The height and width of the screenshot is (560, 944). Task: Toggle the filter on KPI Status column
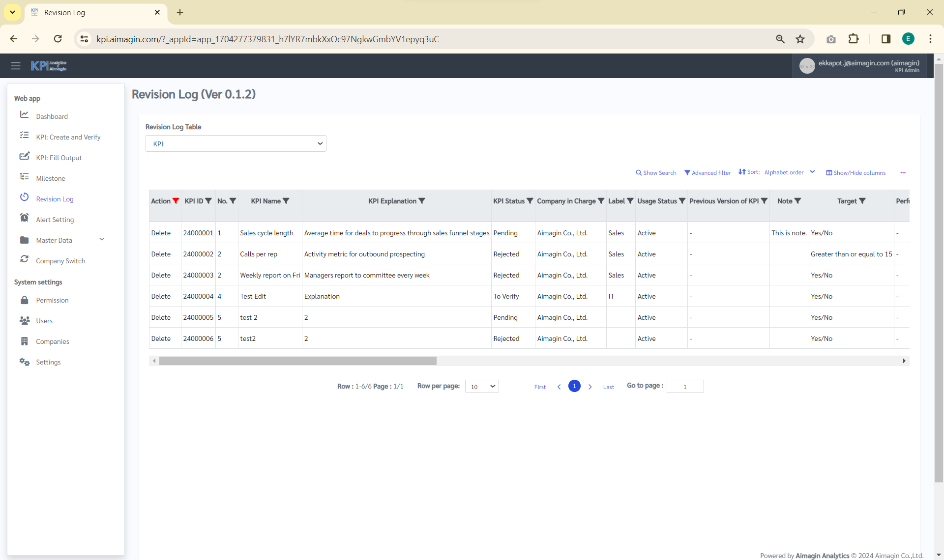point(530,201)
